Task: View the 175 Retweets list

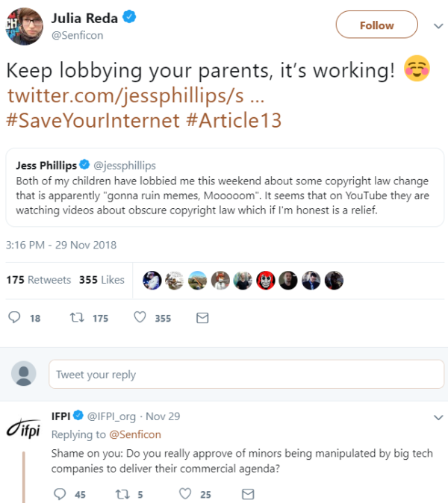Action: click(x=39, y=280)
